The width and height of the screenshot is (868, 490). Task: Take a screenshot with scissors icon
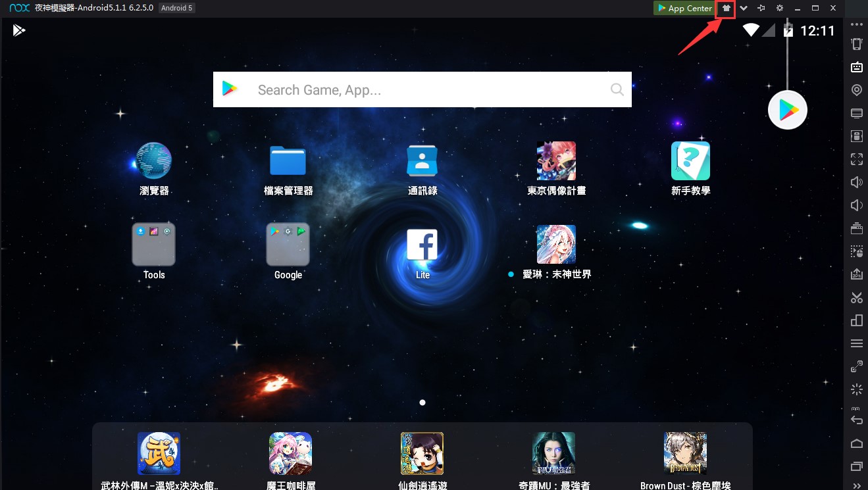tap(857, 297)
